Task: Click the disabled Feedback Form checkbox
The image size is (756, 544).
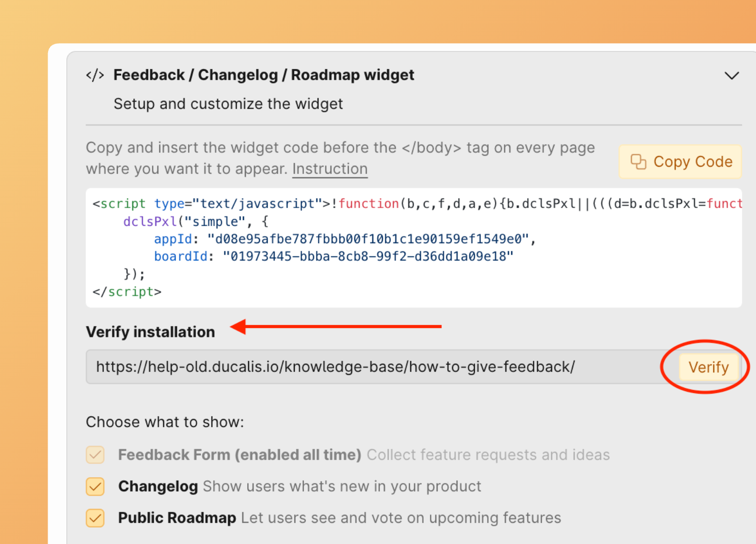Action: tap(95, 455)
